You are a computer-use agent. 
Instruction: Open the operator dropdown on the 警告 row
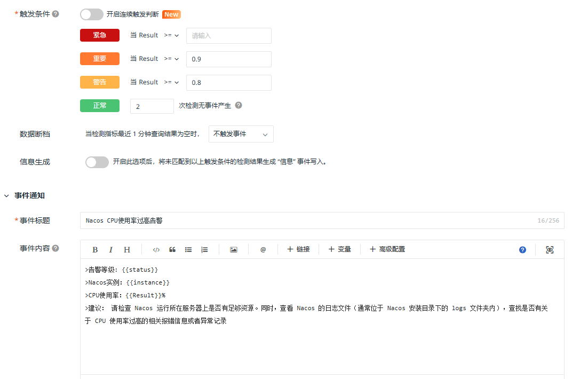coord(171,82)
